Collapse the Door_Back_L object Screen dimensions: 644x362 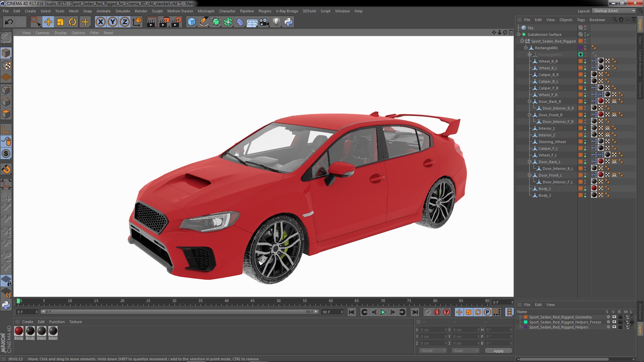(530, 162)
